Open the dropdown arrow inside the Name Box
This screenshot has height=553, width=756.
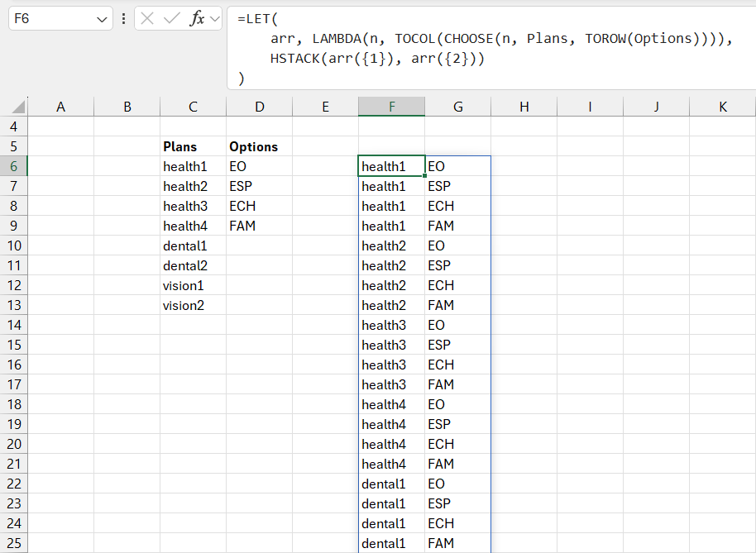tap(103, 18)
